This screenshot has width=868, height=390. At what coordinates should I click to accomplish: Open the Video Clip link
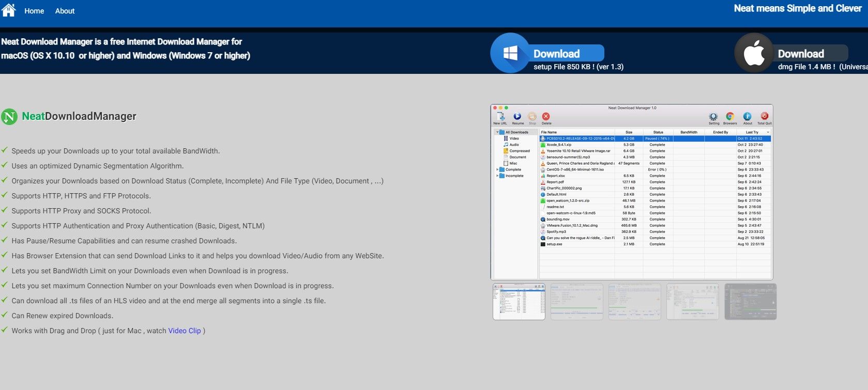185,331
